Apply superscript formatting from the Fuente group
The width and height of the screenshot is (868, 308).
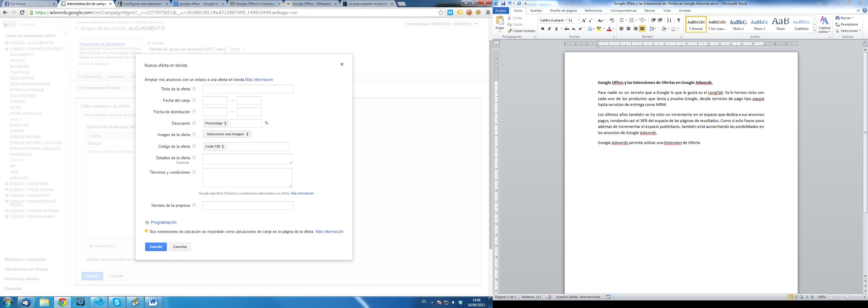point(581,29)
